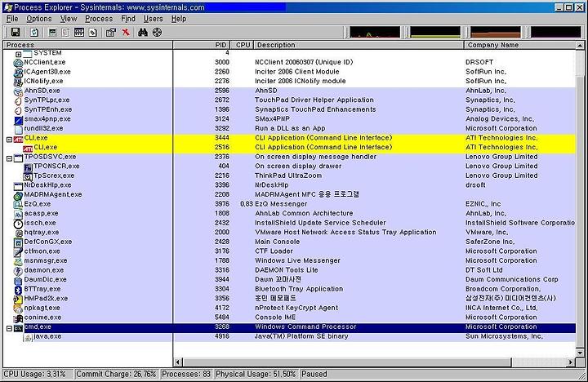The height and width of the screenshot is (382, 588).
Task: Click 'Sun Microsystems, Inc.' company cell
Action: [x=504, y=336]
